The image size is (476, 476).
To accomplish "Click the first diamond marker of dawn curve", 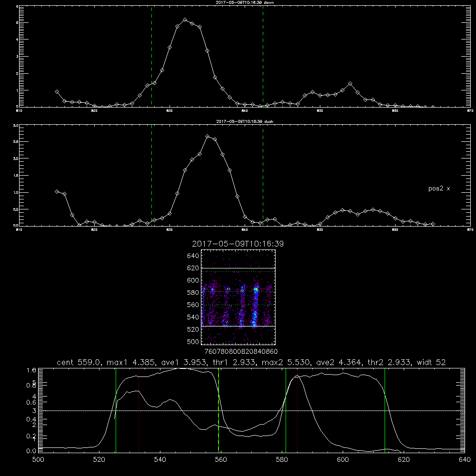I will click(57, 92).
